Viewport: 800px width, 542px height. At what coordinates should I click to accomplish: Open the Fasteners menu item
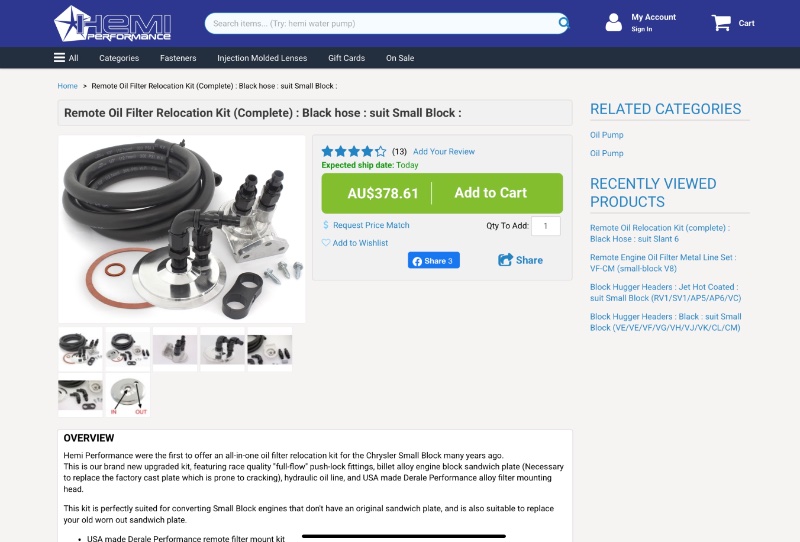click(x=178, y=58)
